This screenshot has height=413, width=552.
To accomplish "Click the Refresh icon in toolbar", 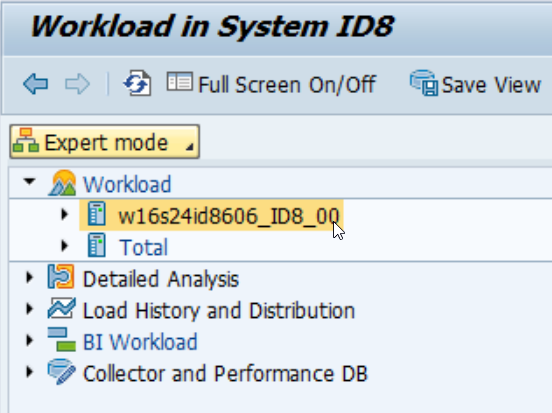I will pos(138,83).
